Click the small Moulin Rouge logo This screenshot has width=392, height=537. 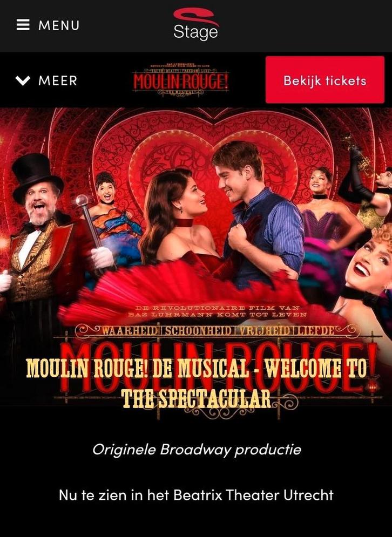[180, 80]
